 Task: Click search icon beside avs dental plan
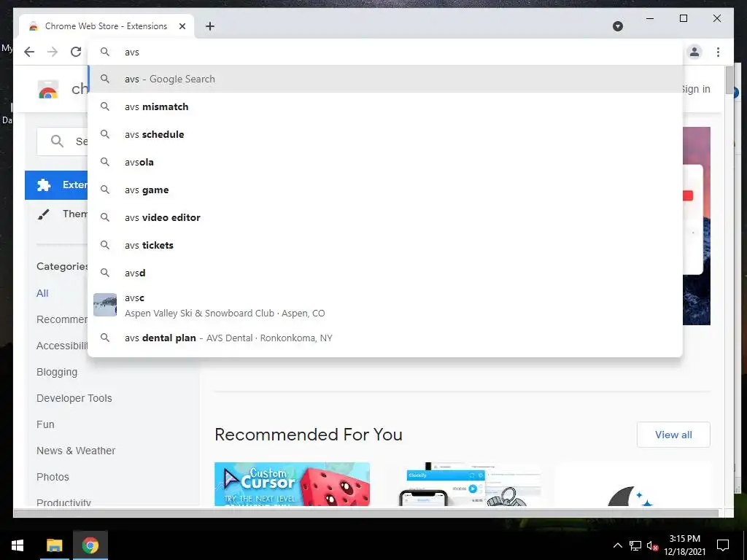105,338
